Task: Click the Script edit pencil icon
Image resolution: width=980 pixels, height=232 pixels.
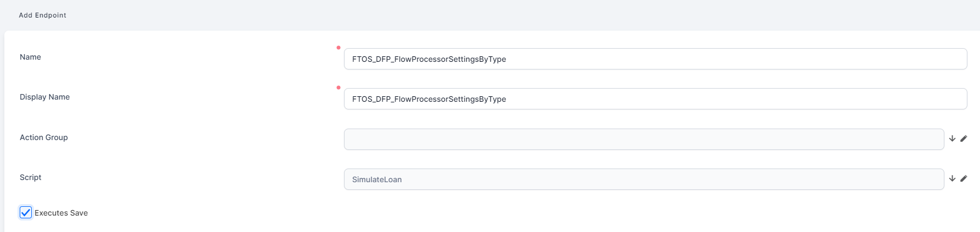Action: tap(964, 179)
